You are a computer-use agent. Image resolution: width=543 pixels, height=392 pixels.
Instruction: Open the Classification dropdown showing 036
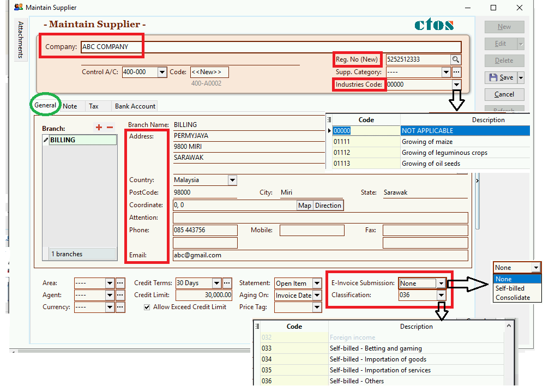click(x=441, y=295)
